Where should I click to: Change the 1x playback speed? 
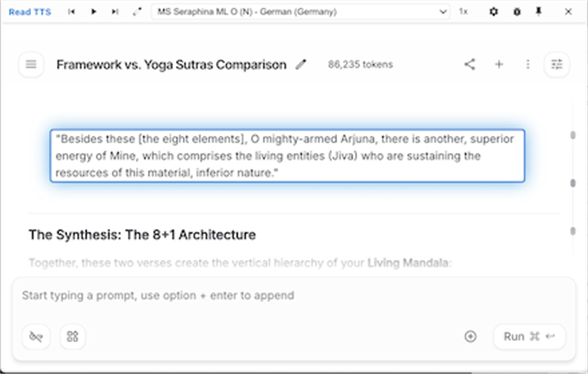[463, 12]
